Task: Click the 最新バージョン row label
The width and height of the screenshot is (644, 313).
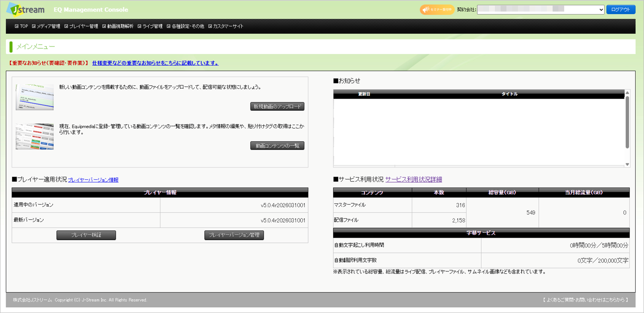Action: 29,220
